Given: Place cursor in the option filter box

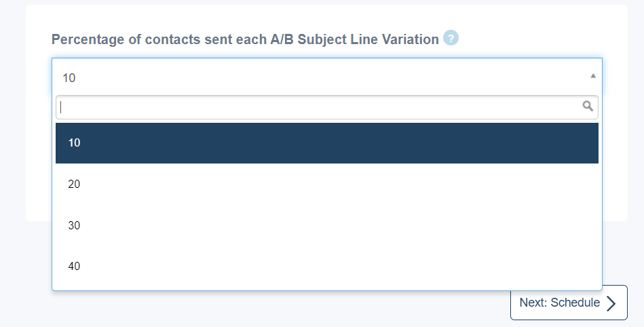Looking at the screenshot, I should [x=327, y=107].
